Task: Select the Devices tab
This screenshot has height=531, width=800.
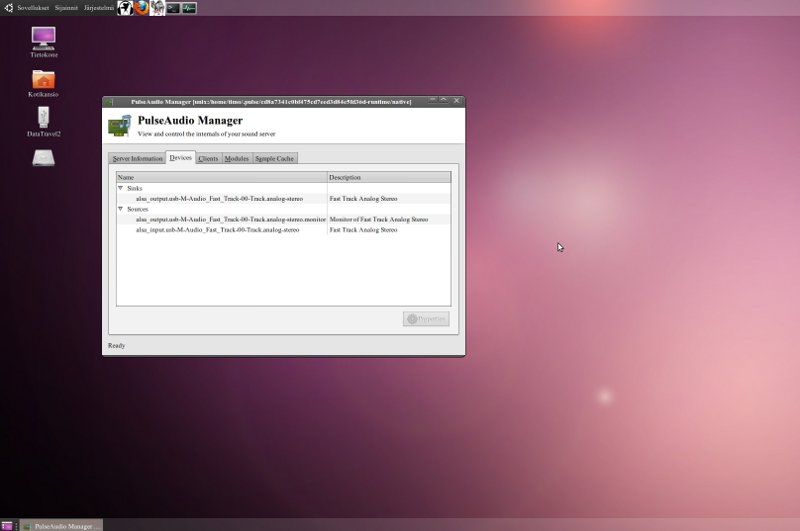Action: point(181,158)
